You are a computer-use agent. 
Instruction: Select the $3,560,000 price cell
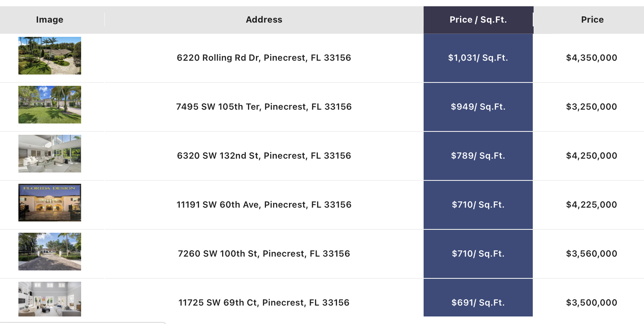coord(592,254)
